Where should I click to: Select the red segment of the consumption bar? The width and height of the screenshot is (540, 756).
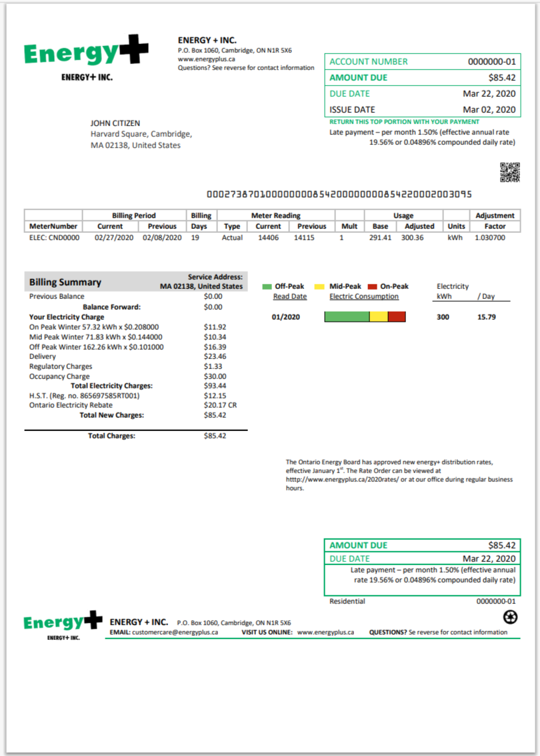(397, 317)
